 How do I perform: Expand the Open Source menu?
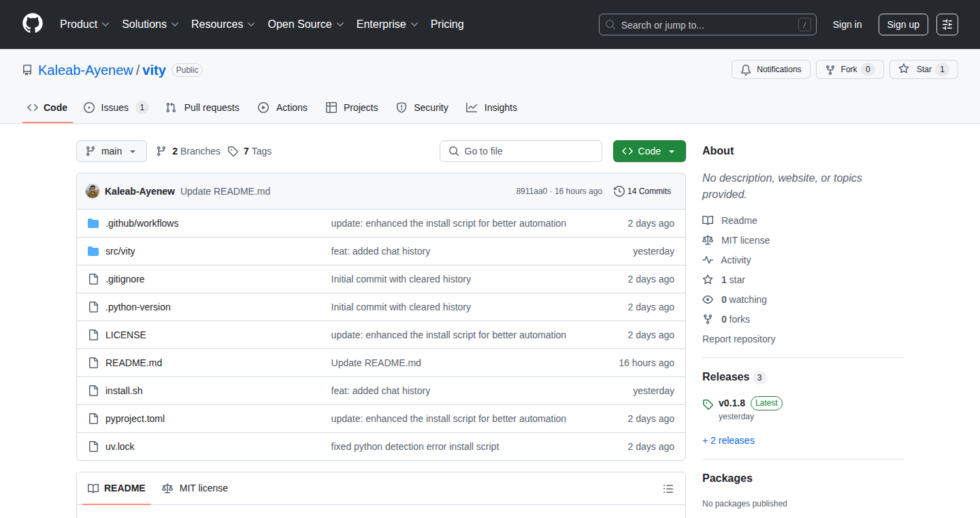(306, 25)
